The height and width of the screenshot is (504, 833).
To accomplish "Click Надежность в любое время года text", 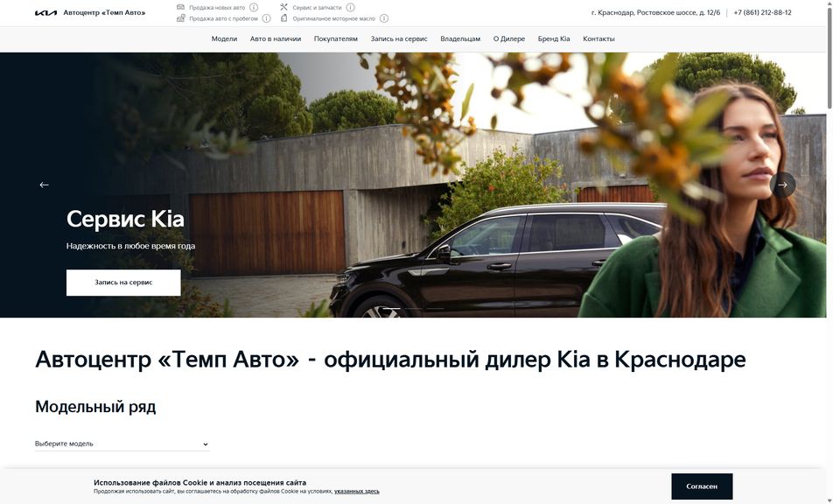I will click(x=130, y=246).
